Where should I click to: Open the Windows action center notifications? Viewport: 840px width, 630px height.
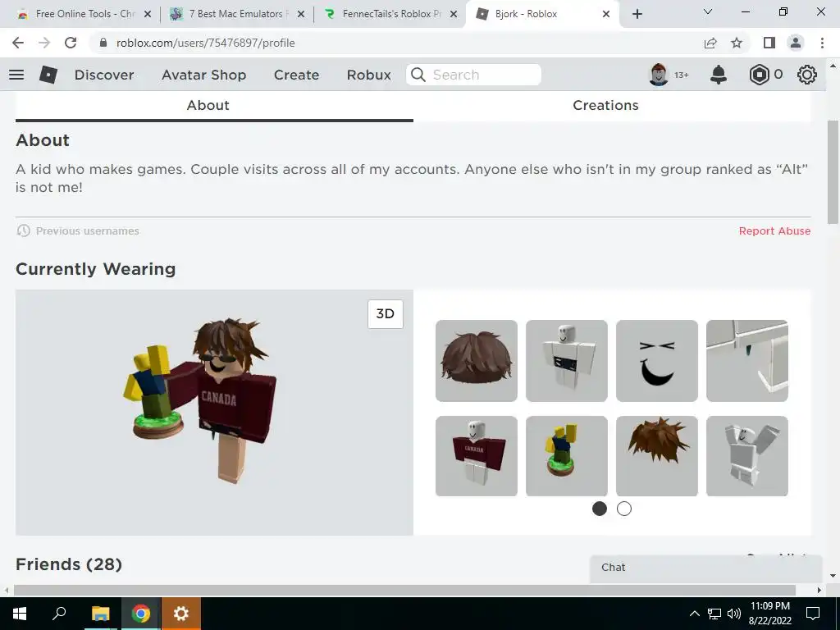(x=813, y=614)
